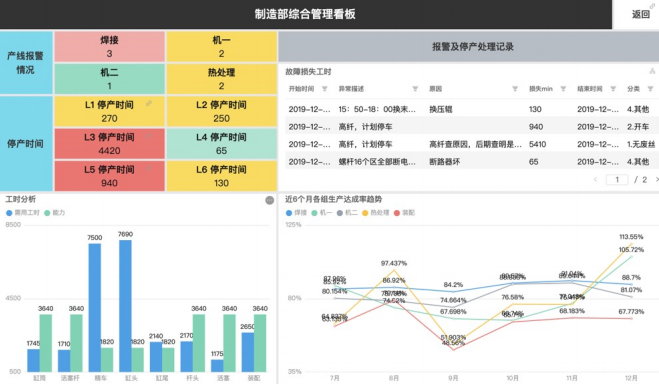Select 焊接 alarm tile showing 3
The height and width of the screenshot is (384, 659).
[x=109, y=47]
